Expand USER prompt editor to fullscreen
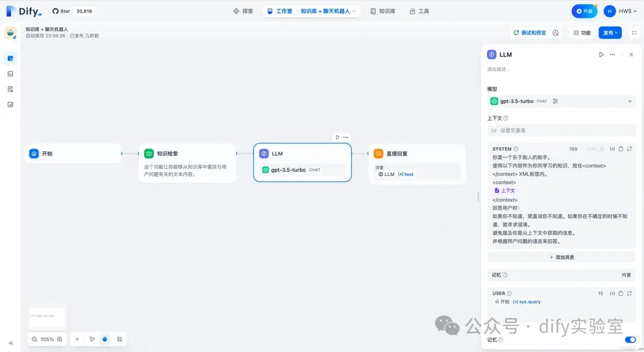The image size is (644, 352). (629, 294)
